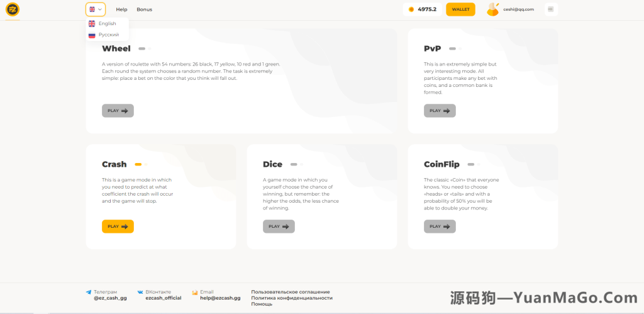The image size is (644, 314).
Task: Toggle the indicator next to Crash title
Action: point(141,164)
